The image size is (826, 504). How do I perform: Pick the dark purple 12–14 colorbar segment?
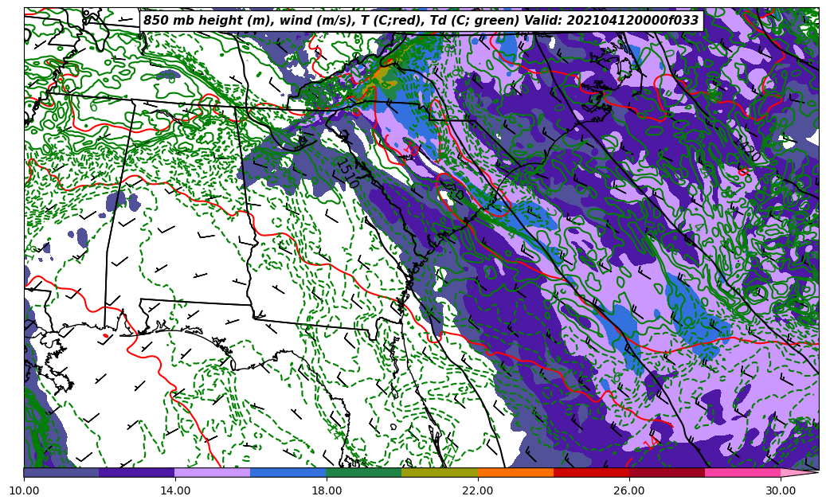[137, 472]
